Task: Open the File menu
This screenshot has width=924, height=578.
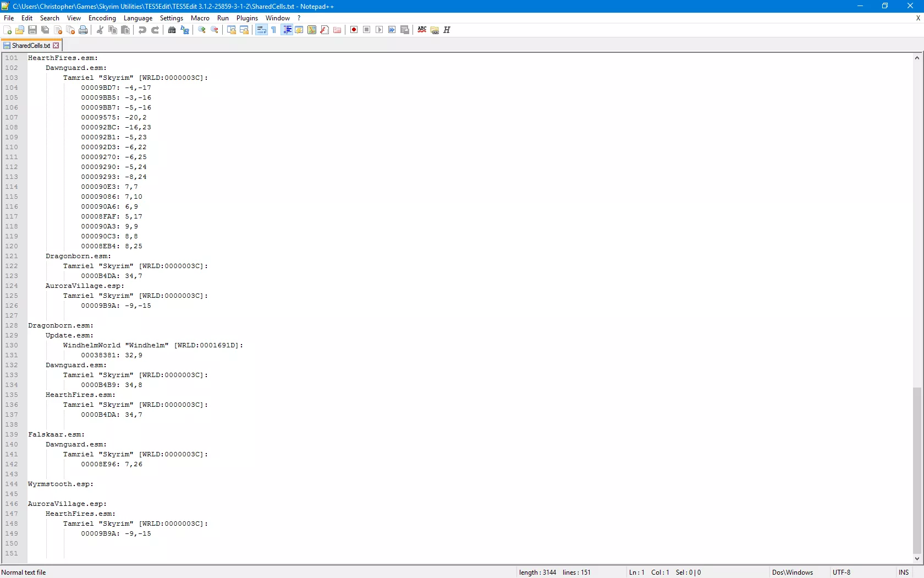Action: coord(9,18)
